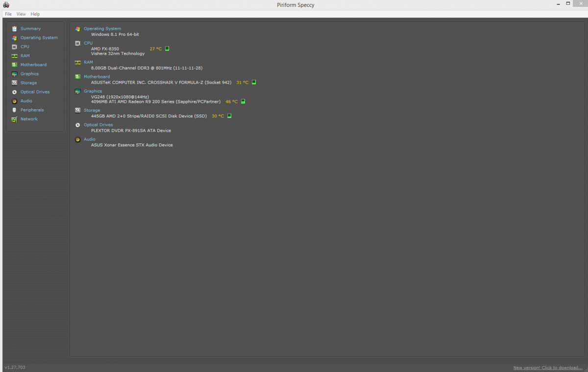Switch to the CPU section in sidebar
The image size is (588, 372).
tap(25, 46)
